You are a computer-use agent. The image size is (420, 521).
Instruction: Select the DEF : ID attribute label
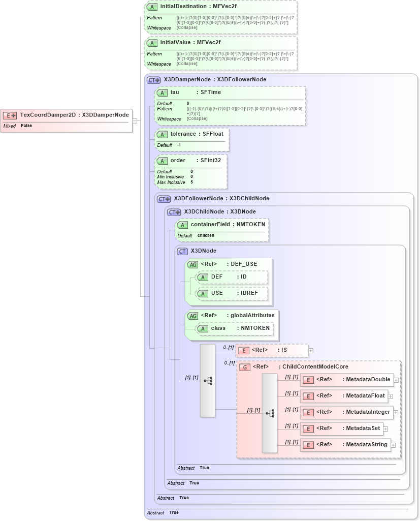[229, 277]
